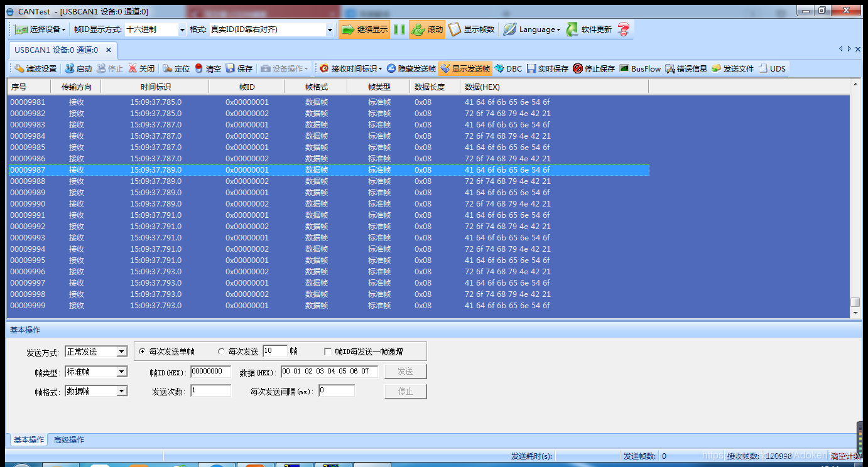Click the 数据长度 column header

[435, 87]
